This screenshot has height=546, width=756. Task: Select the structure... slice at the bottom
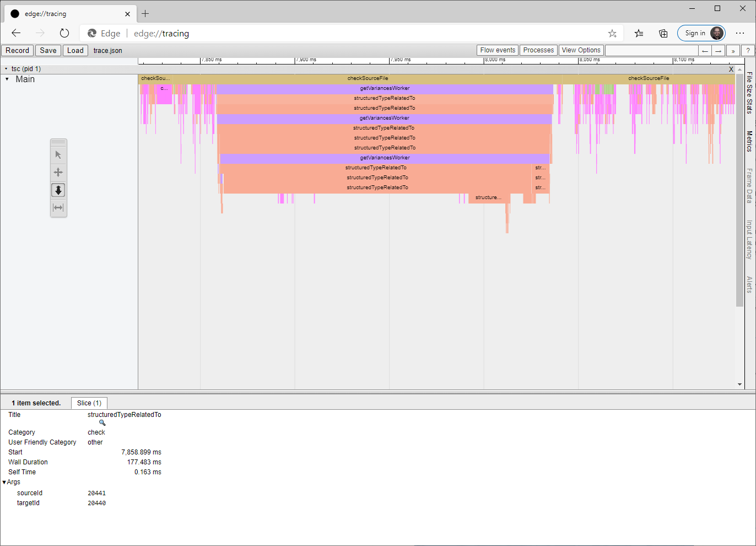[489, 197]
